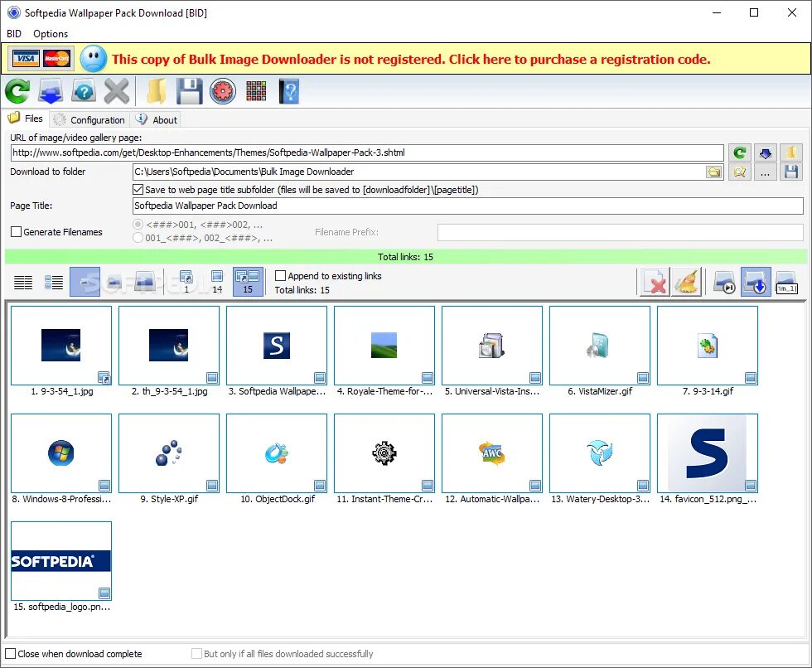This screenshot has height=668, width=812.
Task: Check Append to existing links
Action: pos(280,275)
